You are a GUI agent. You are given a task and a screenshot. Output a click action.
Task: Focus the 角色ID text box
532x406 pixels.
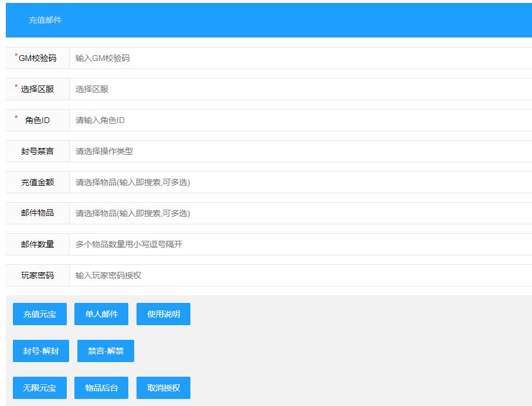pos(300,120)
